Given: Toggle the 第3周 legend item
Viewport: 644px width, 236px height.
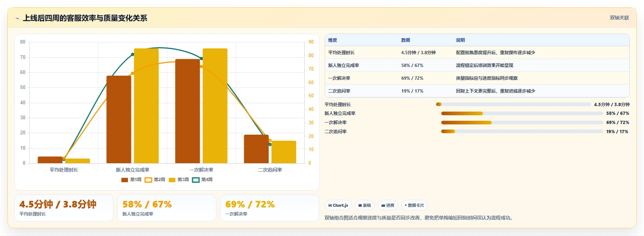Looking at the screenshot, I should (179, 180).
